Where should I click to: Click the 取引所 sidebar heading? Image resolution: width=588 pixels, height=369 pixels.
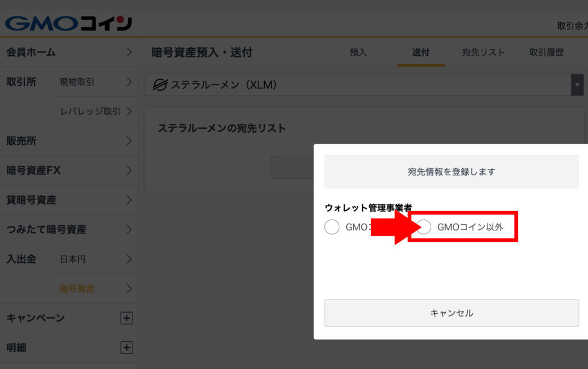click(x=21, y=82)
